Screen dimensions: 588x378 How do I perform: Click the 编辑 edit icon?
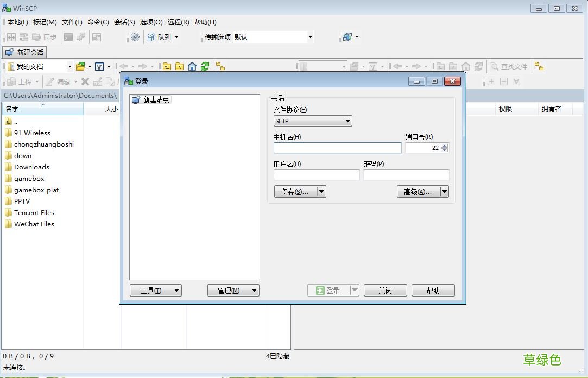[x=49, y=81]
